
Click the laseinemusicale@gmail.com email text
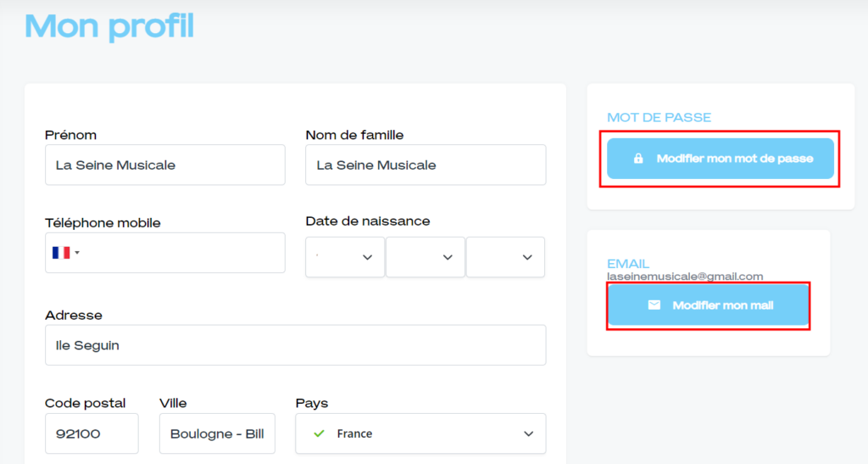685,277
